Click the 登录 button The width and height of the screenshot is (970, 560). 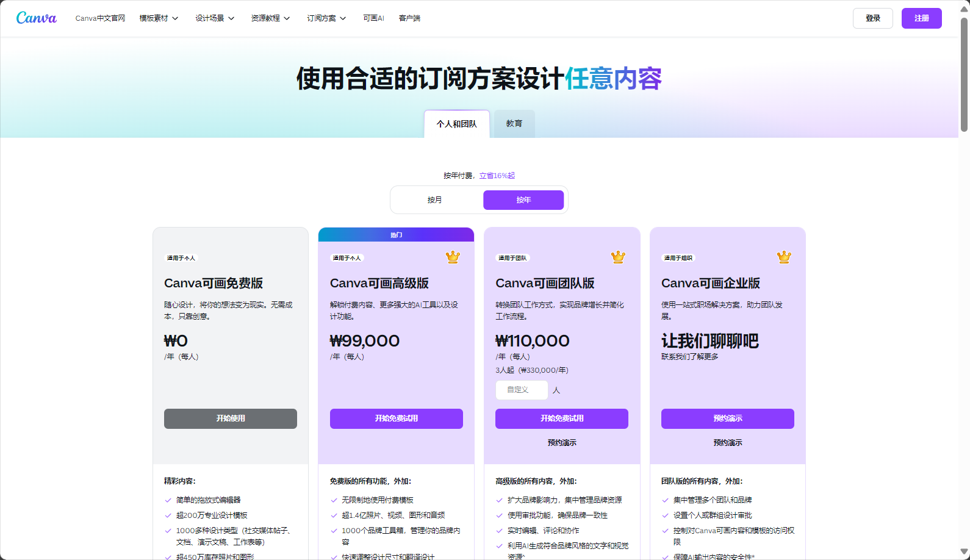[x=873, y=18]
